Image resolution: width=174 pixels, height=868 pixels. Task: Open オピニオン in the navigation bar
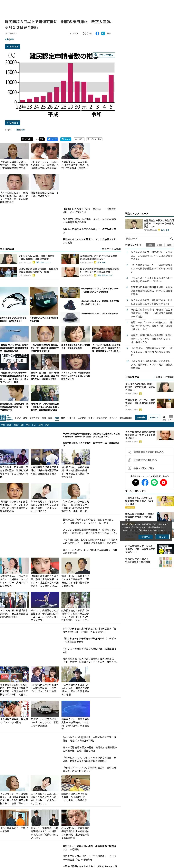[102, 418]
